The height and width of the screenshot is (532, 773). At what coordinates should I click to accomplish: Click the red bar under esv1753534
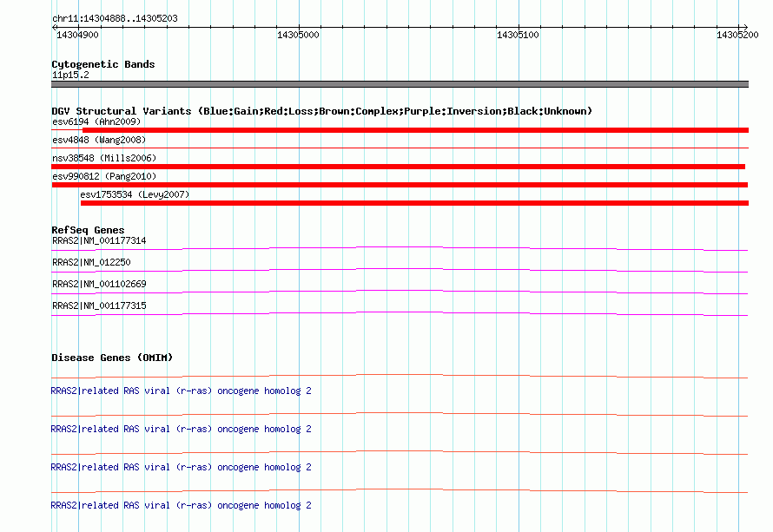click(x=414, y=203)
